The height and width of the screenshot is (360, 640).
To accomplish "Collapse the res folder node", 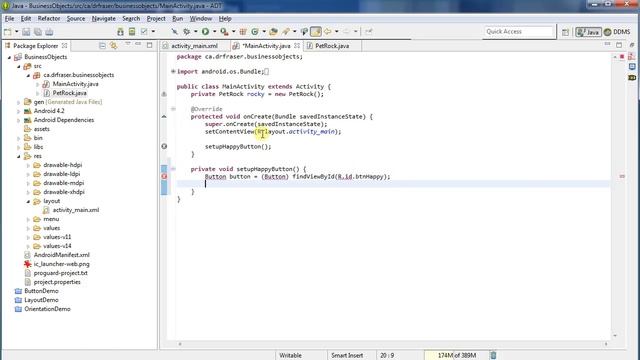I will click(19, 156).
